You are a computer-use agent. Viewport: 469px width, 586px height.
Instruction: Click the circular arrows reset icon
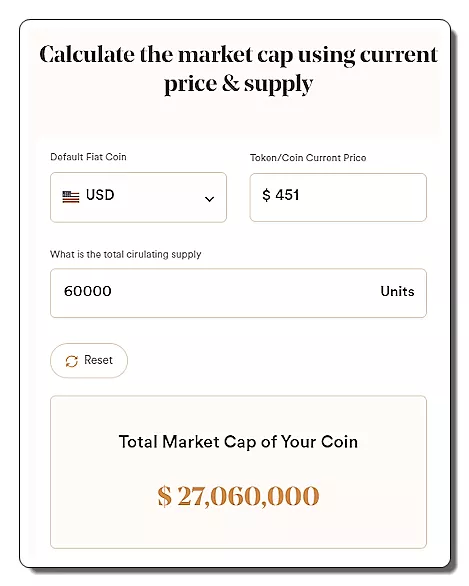(x=71, y=361)
